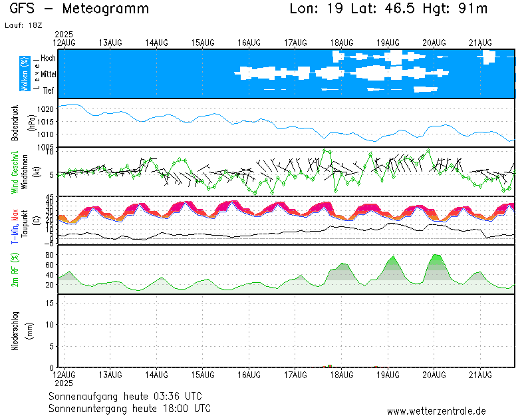Click the '1010' pressure tick
Image resolution: width=532 pixels, height=416 pixels.
45,134
